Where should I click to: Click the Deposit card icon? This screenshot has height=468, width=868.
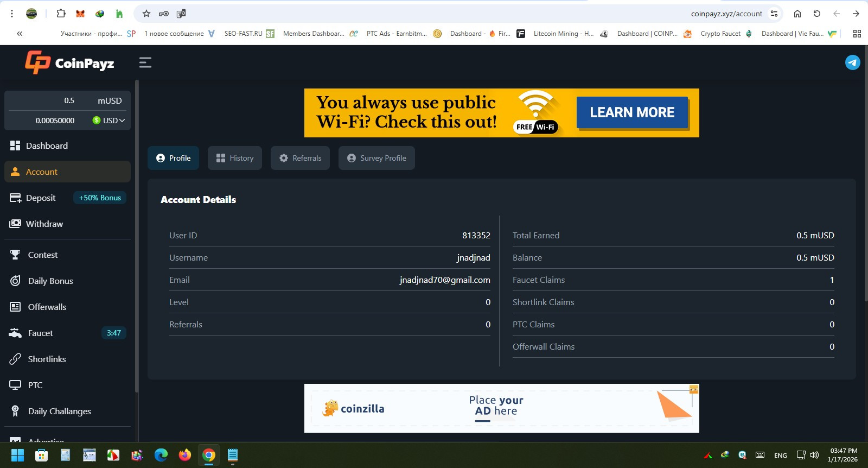tap(15, 198)
